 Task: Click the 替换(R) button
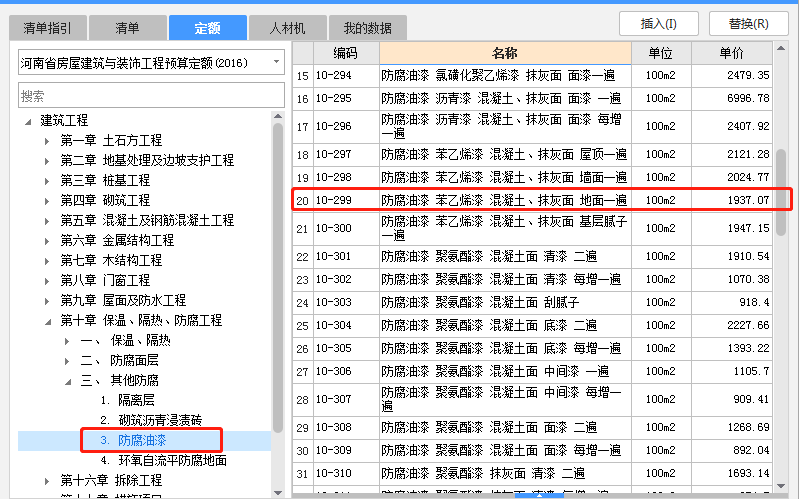point(749,23)
